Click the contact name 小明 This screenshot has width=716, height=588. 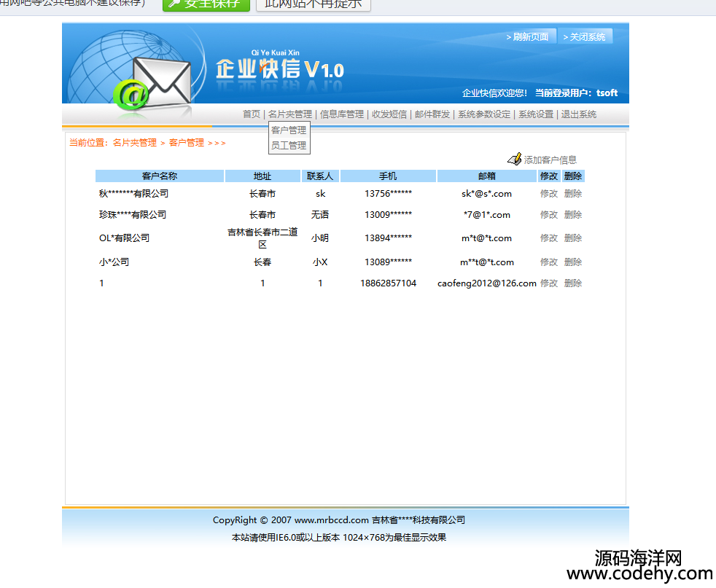[x=320, y=238]
